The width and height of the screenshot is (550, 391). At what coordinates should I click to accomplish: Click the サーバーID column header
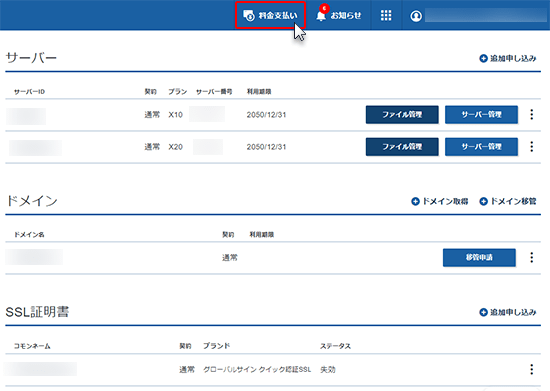29,92
